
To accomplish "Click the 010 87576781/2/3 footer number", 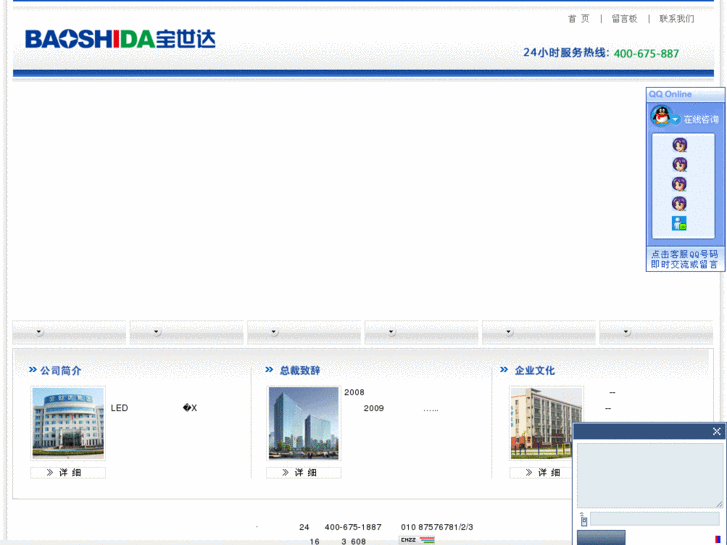I will pyautogui.click(x=437, y=527).
